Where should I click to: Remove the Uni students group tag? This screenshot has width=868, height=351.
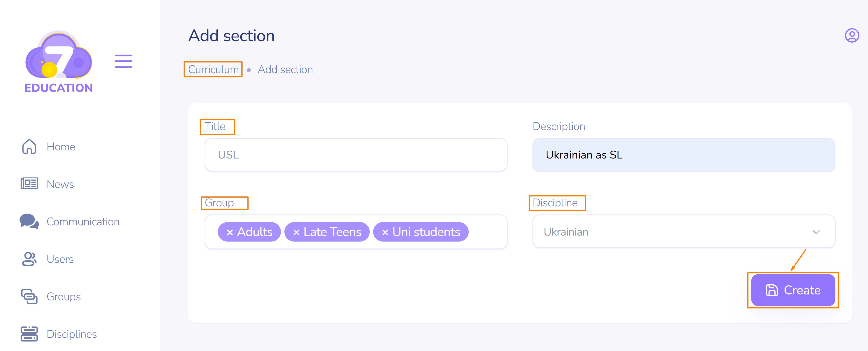tap(385, 232)
